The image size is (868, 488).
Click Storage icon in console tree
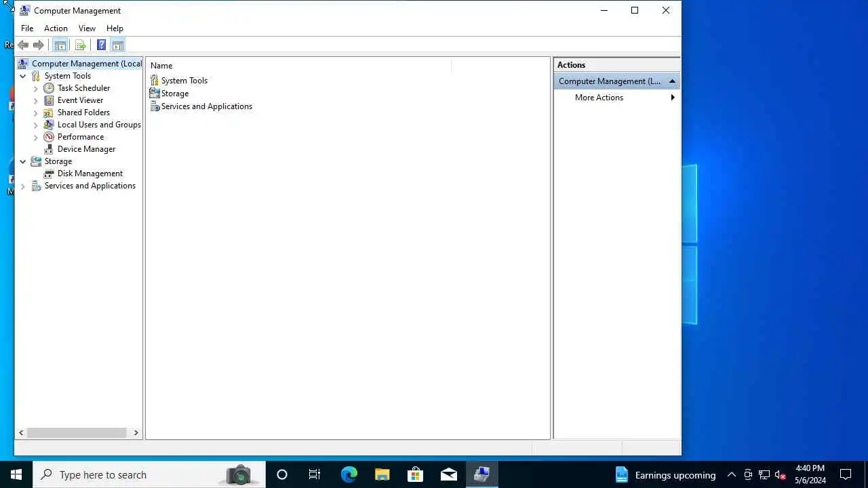[x=36, y=161]
